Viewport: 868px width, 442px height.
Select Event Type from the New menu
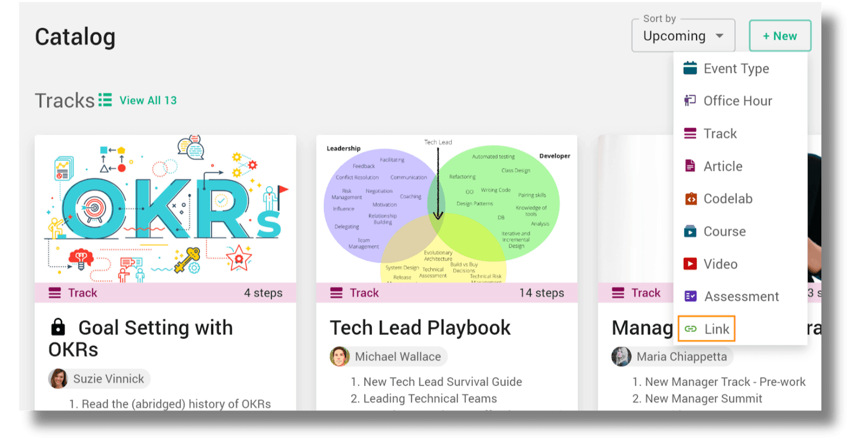740,68
